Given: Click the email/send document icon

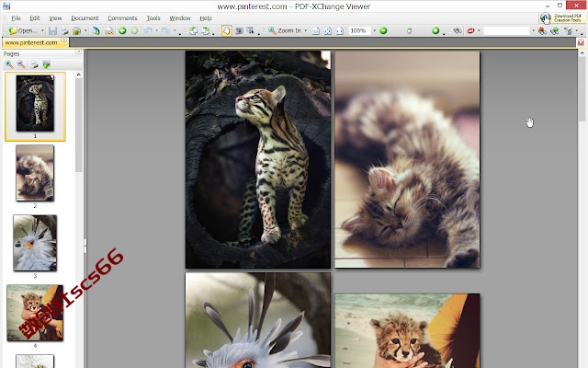Looking at the screenshot, I should [x=77, y=30].
